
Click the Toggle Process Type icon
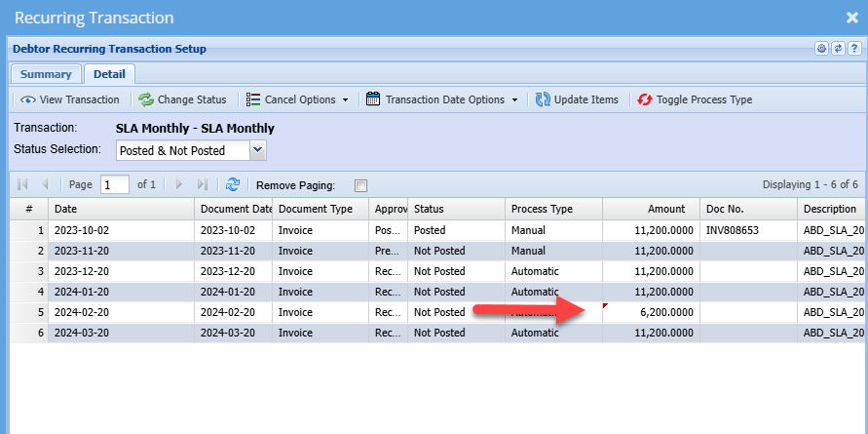tap(645, 99)
